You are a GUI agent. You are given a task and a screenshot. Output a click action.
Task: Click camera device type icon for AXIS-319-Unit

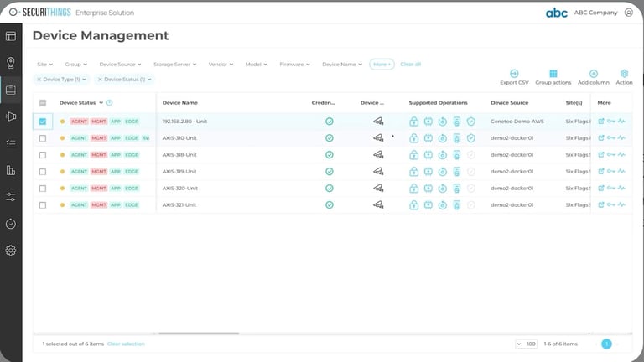click(x=378, y=171)
